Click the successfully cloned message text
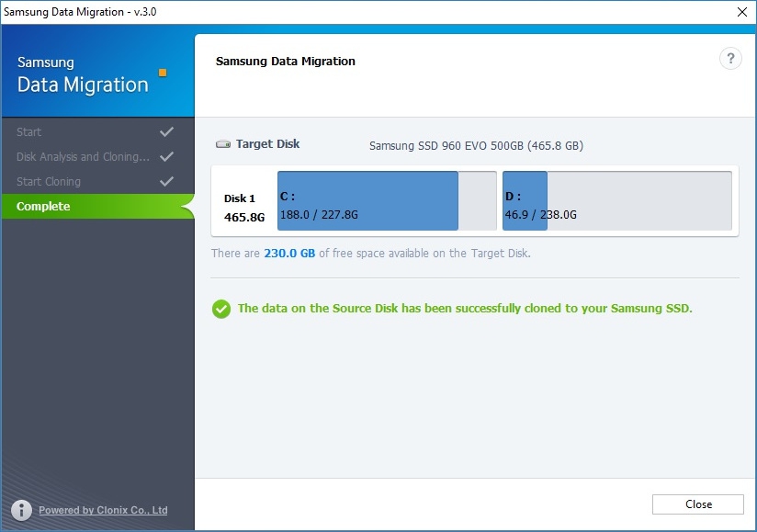Image resolution: width=757 pixels, height=532 pixels. (465, 309)
